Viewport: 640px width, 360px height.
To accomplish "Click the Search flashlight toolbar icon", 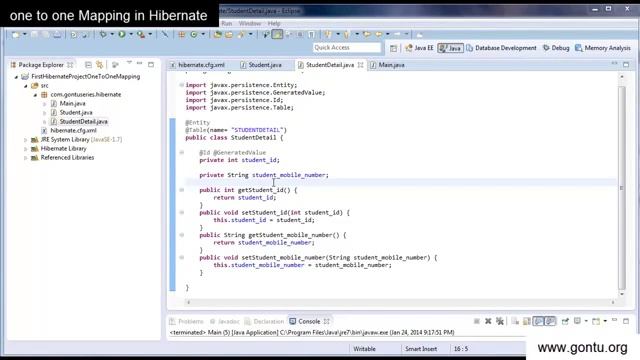I will [x=241, y=35].
